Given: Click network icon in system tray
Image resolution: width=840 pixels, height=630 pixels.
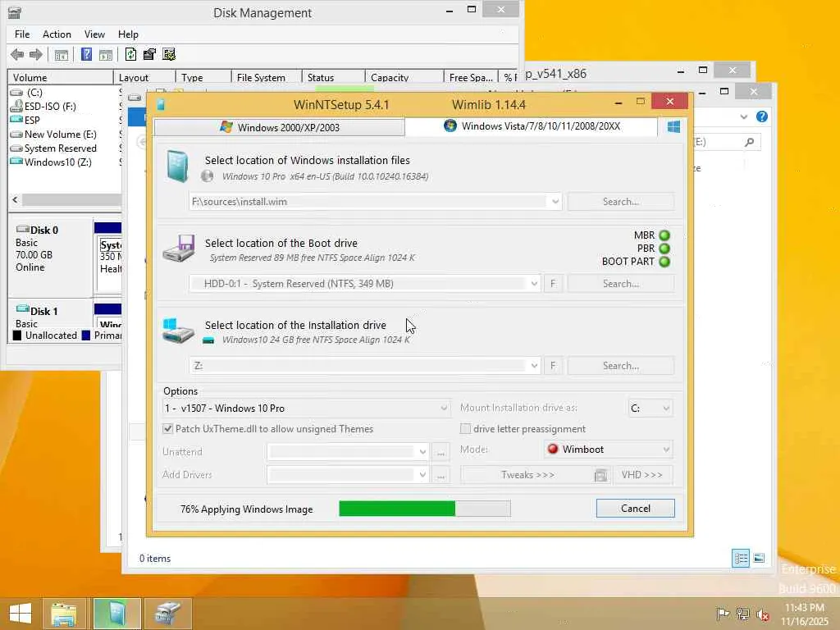Looking at the screenshot, I should [742, 614].
